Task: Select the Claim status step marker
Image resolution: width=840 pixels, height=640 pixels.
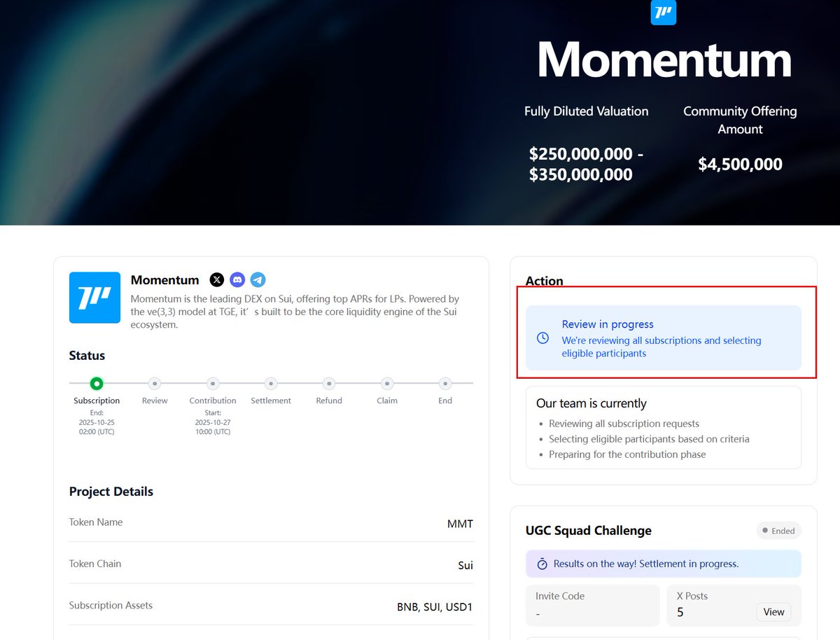Action: [387, 383]
